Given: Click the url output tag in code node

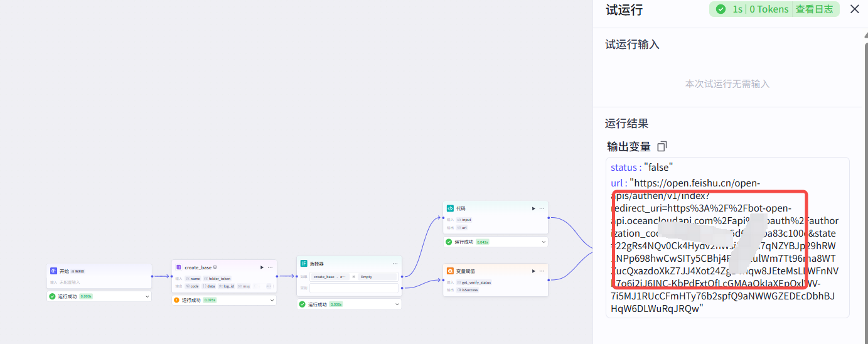Looking at the screenshot, I should click(462, 227).
